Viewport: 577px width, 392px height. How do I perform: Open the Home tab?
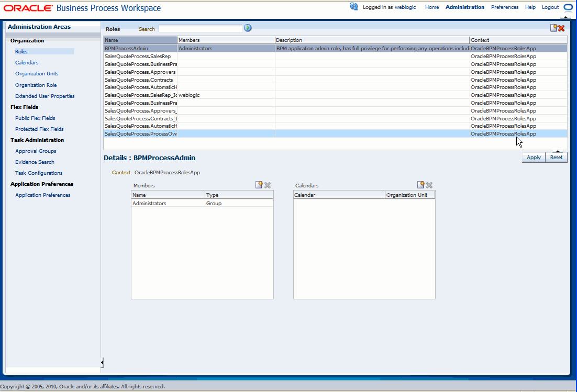[x=432, y=7]
